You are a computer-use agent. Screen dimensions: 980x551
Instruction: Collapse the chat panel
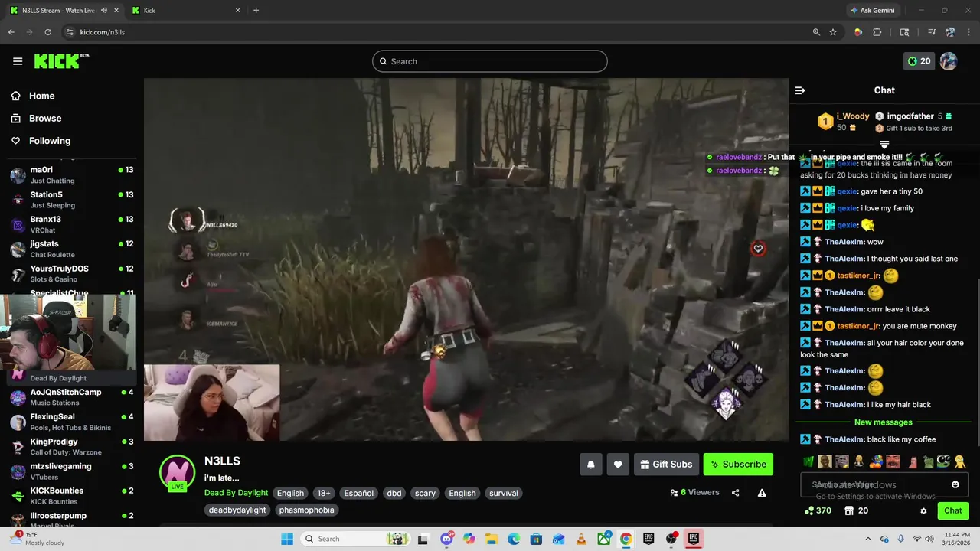coord(800,90)
